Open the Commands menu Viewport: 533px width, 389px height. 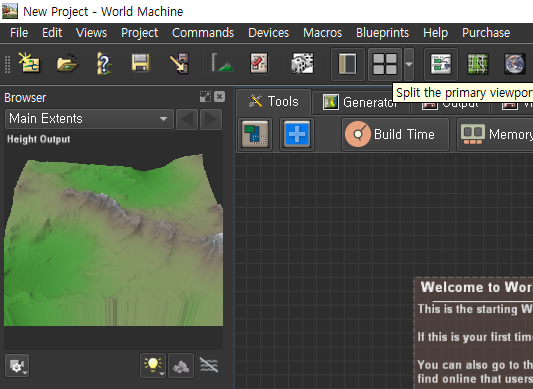[x=203, y=33]
